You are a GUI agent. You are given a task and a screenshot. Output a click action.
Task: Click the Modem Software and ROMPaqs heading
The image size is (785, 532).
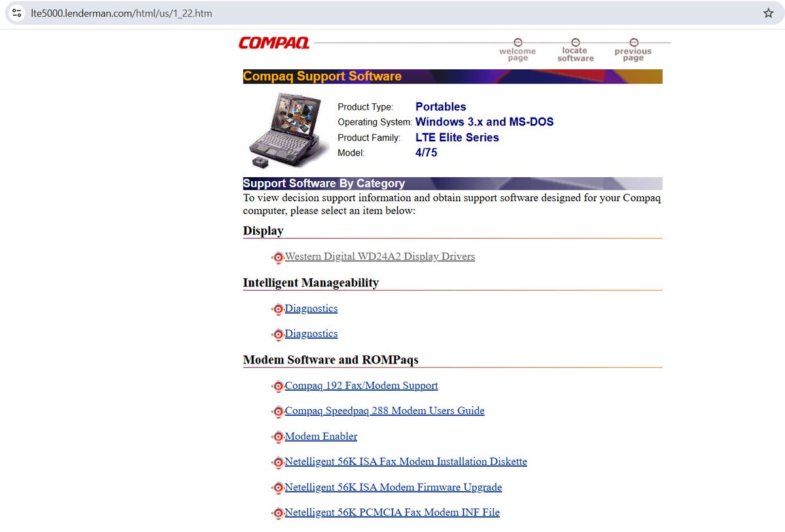tap(330, 359)
